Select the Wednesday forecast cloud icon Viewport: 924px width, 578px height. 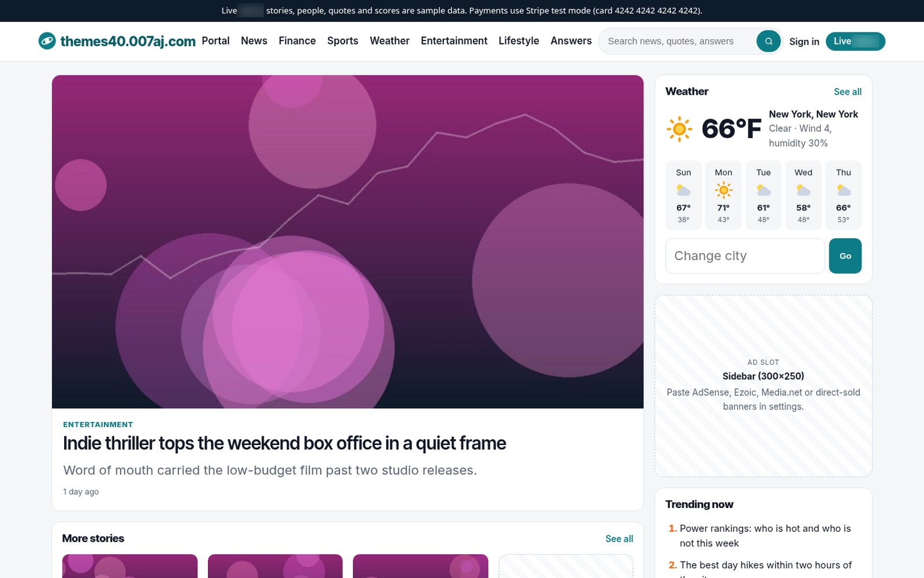[x=803, y=190]
